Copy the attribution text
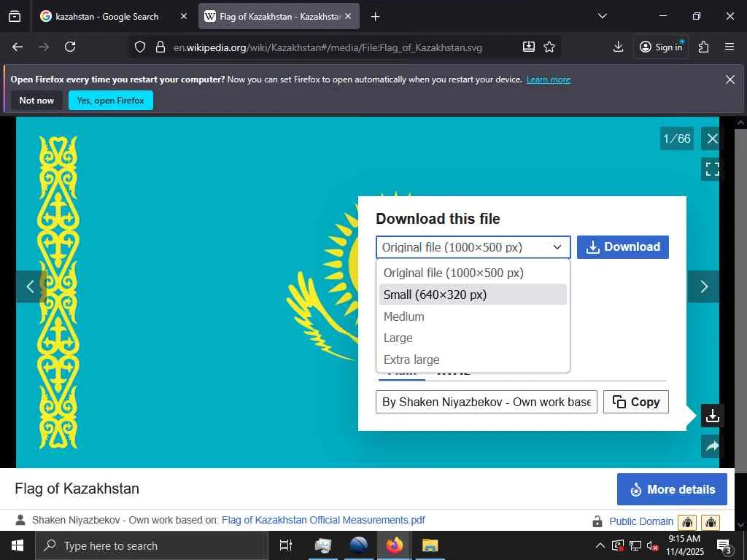 pyautogui.click(x=636, y=402)
